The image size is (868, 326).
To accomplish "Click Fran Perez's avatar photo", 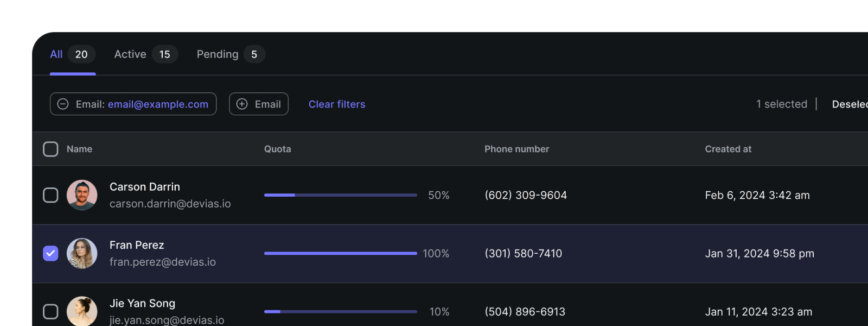I will 82,253.
